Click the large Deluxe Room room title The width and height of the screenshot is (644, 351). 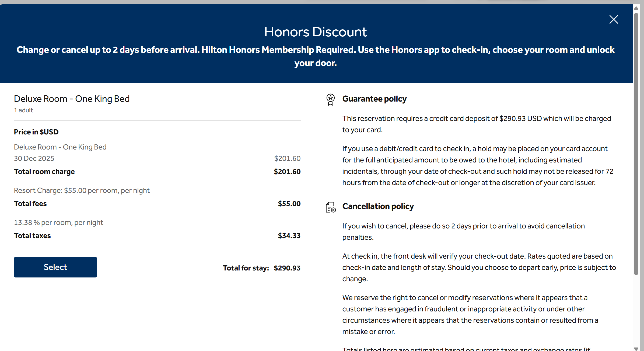click(72, 99)
